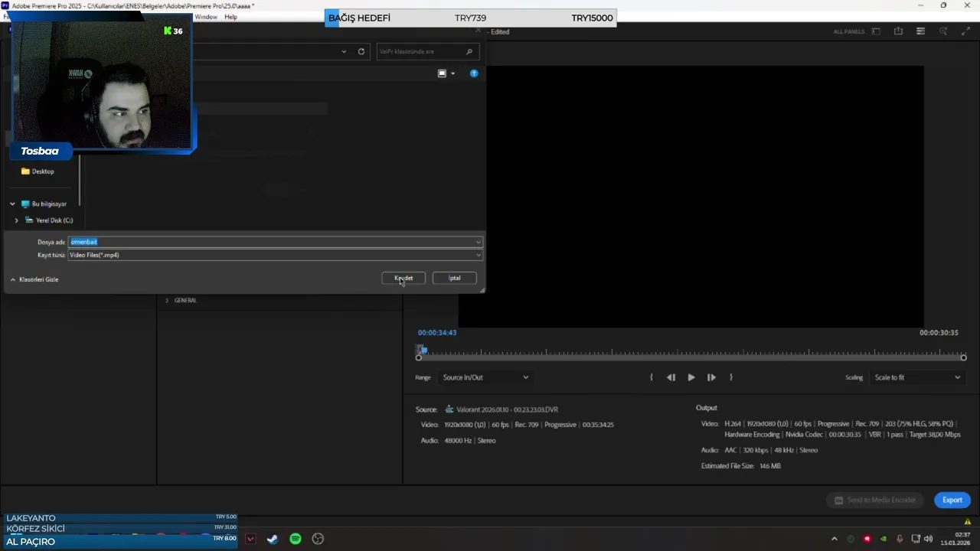
Task: Open the Range Source In/Out dropdown
Action: pos(485,377)
